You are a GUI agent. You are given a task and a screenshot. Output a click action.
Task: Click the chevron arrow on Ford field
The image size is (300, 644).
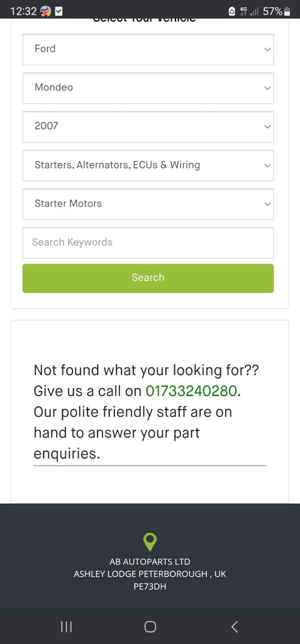(267, 49)
